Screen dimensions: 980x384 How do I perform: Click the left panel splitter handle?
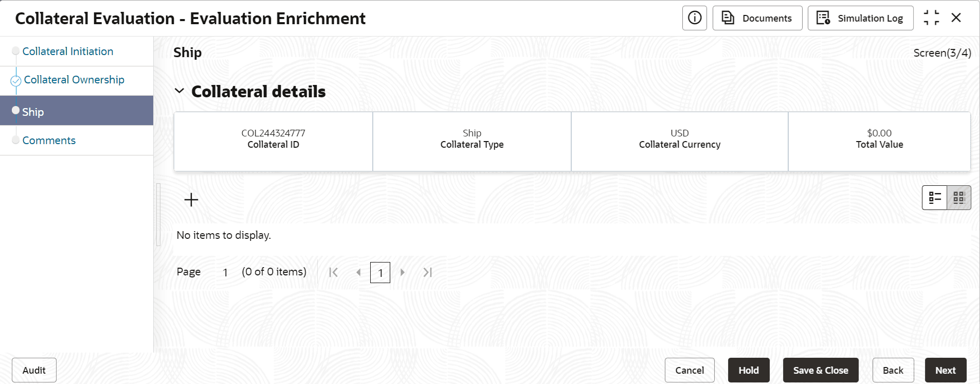coord(158,214)
